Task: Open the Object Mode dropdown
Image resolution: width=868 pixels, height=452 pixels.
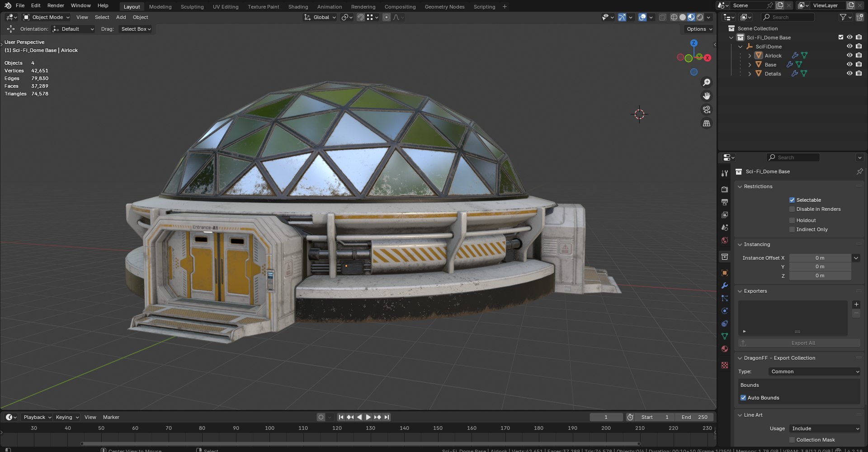Action: (x=46, y=17)
